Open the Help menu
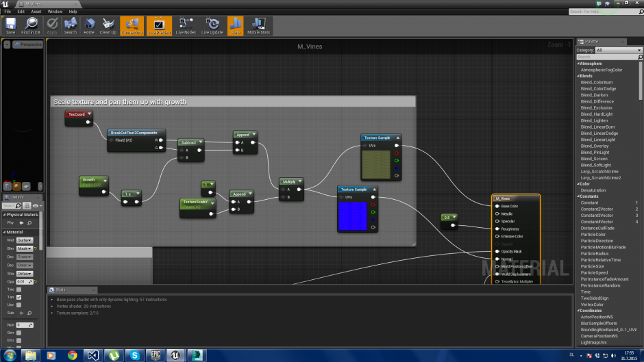 [73, 12]
